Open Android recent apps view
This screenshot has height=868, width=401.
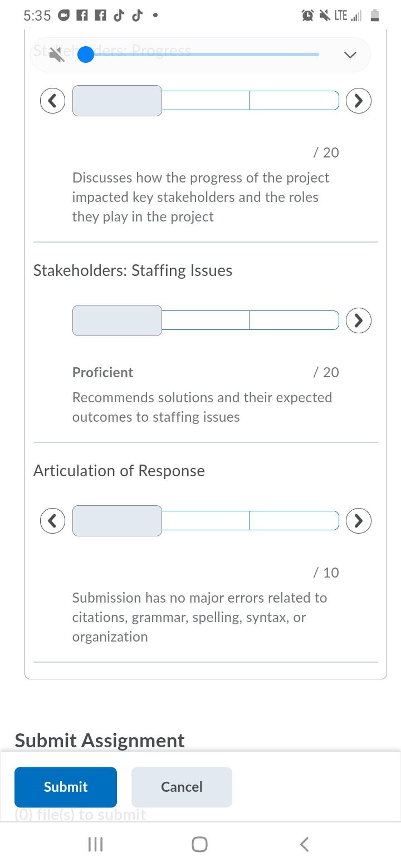(96, 845)
